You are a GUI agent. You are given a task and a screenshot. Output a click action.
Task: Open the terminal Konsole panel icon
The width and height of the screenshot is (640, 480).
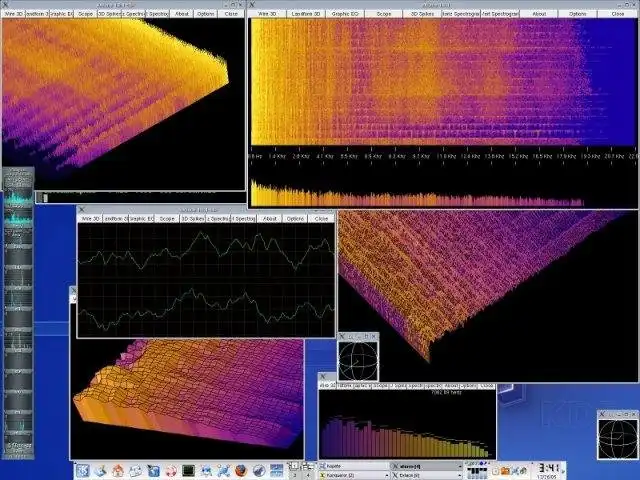point(188,471)
